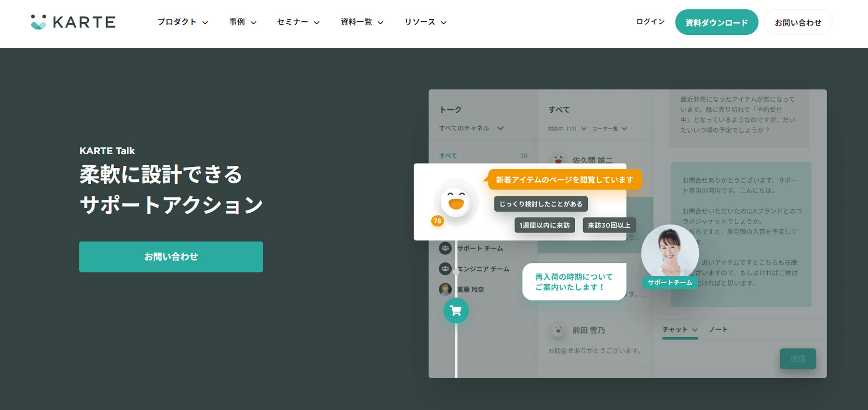
Task: Click the 前田 雪乃 avatar icon
Action: click(x=558, y=330)
